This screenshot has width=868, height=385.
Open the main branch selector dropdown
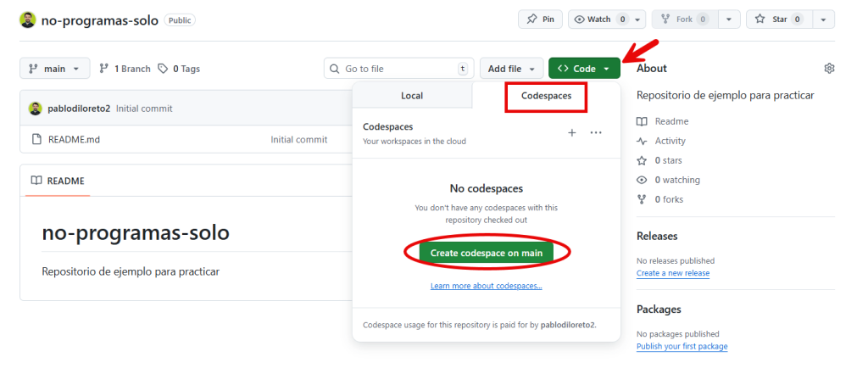tap(54, 69)
